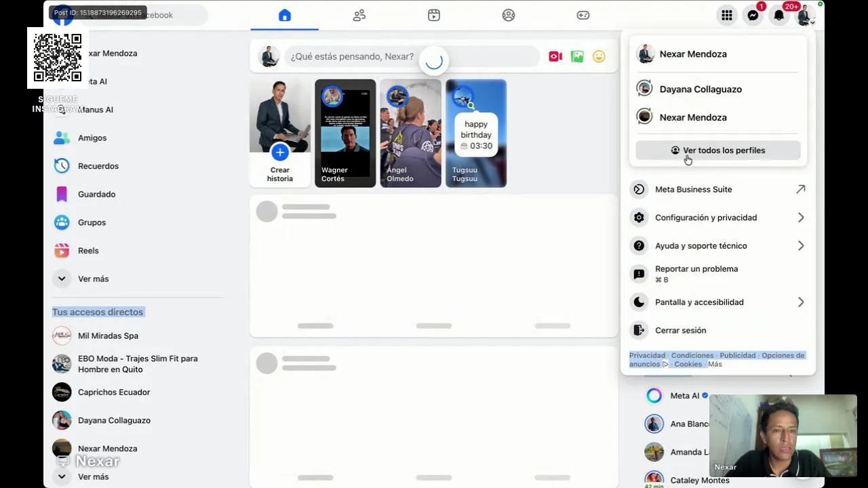Click the live video camera icon

pos(555,56)
